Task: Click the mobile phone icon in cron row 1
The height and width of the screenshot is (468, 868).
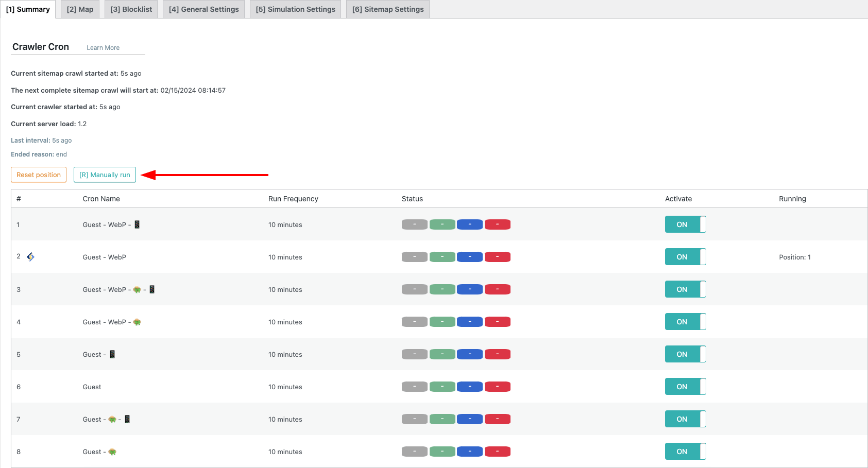Action: pos(137,224)
